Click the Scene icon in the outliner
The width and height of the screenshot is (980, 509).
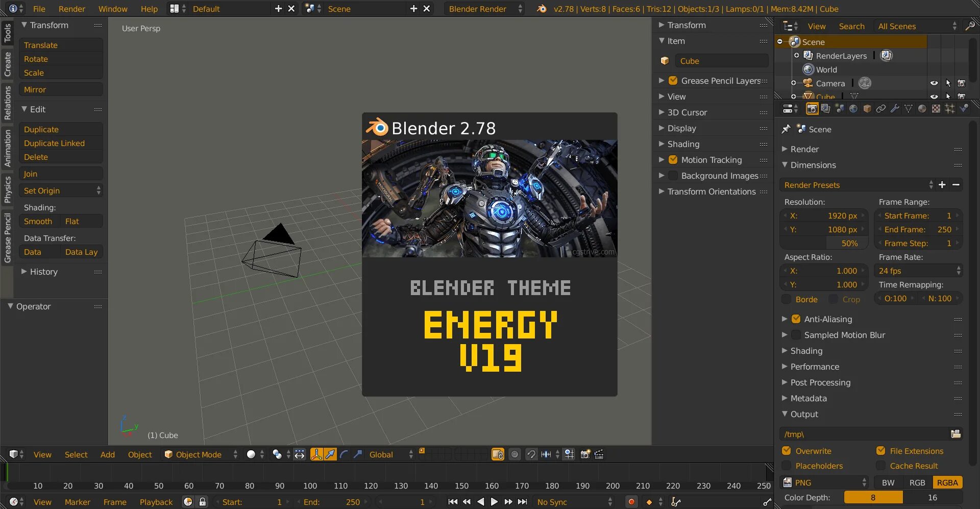[x=795, y=42]
